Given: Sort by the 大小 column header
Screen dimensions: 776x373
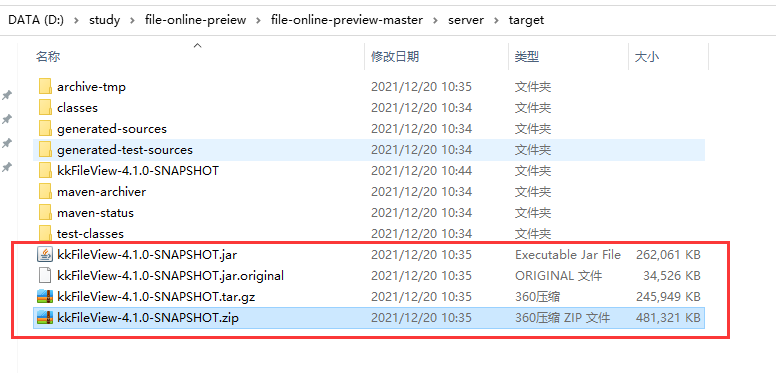Looking at the screenshot, I should 647,57.
